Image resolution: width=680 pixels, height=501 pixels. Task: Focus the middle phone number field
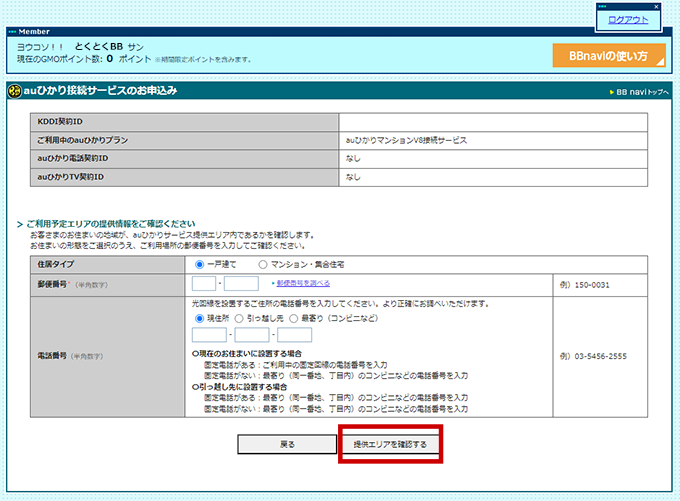pyautogui.click(x=251, y=335)
